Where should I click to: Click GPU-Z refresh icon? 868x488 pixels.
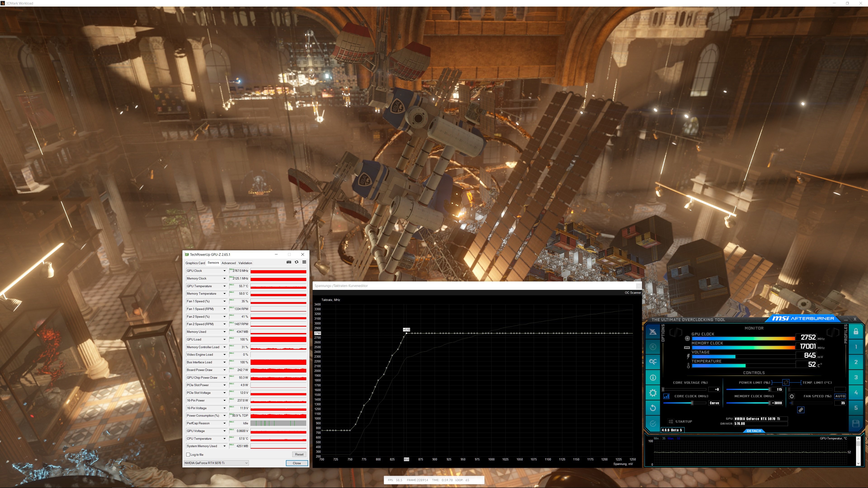[x=297, y=262]
